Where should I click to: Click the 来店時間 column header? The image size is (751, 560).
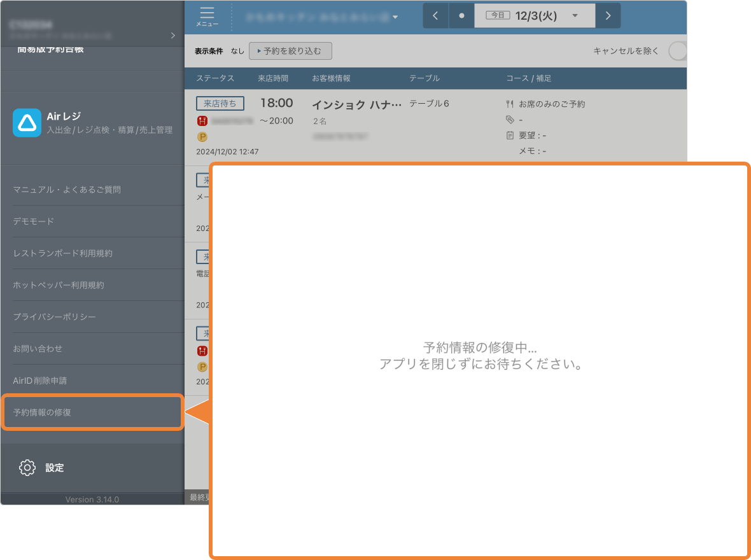coord(273,78)
